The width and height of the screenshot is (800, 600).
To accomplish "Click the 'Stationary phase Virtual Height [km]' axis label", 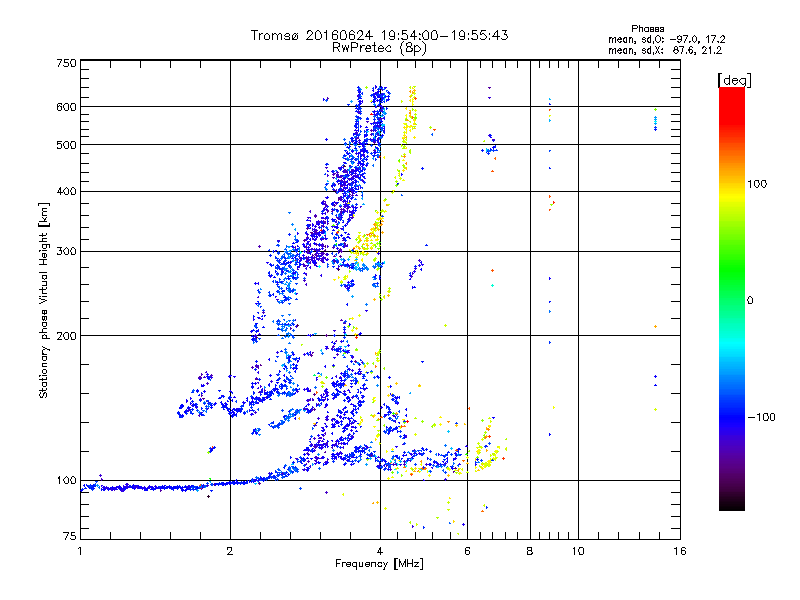I will point(44,300).
